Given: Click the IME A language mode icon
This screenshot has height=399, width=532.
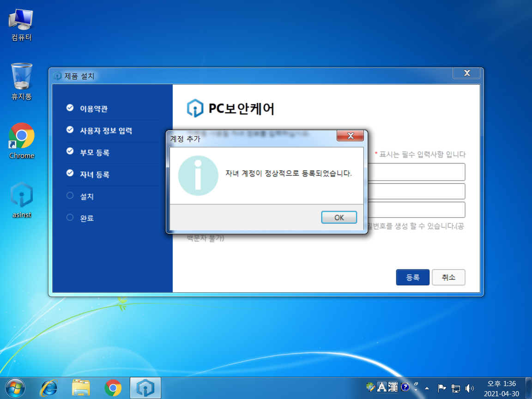Looking at the screenshot, I should click(382, 387).
